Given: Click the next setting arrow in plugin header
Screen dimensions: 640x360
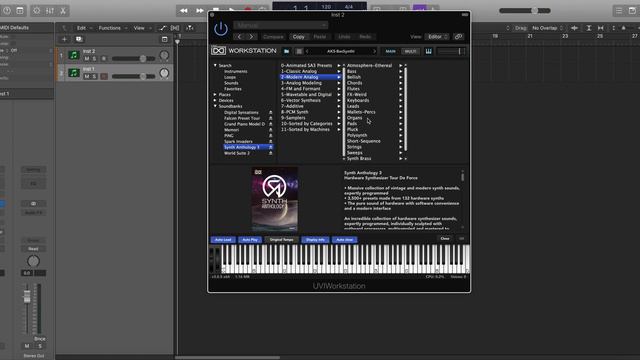Looking at the screenshot, I should click(251, 37).
